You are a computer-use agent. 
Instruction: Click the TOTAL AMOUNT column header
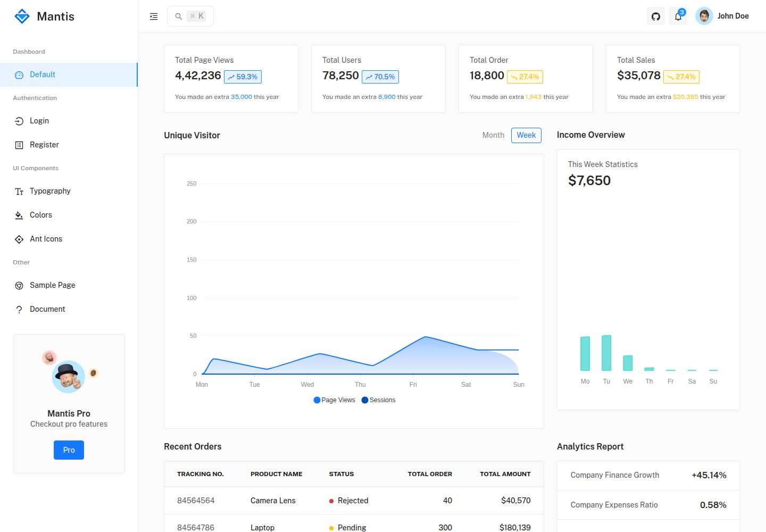[x=505, y=474]
